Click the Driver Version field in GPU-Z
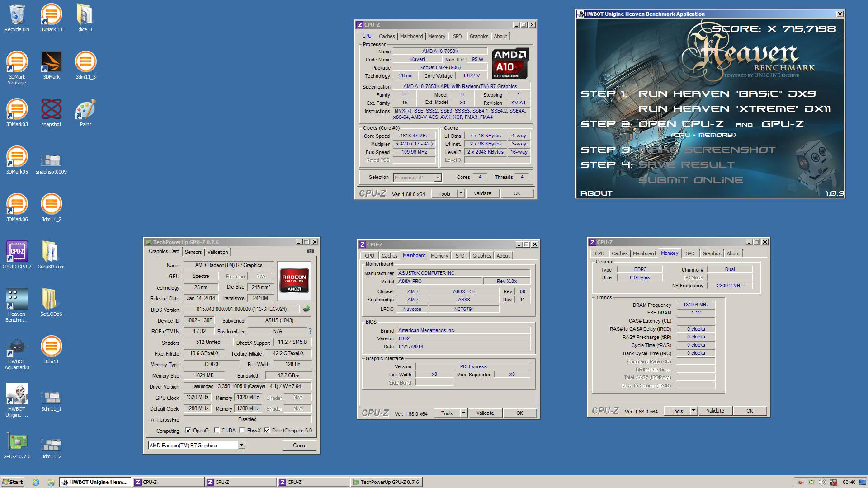The height and width of the screenshot is (488, 868). (247, 386)
